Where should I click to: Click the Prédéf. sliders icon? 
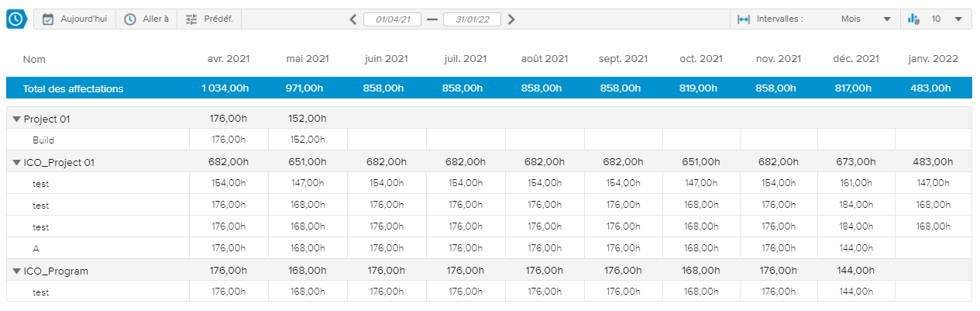(191, 19)
